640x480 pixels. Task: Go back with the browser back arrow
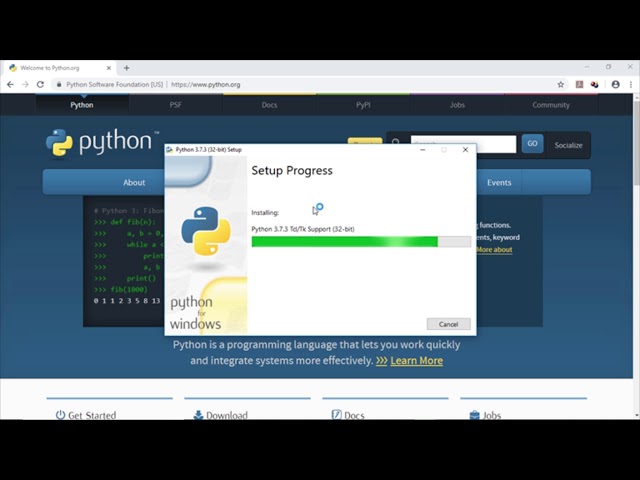point(10,84)
